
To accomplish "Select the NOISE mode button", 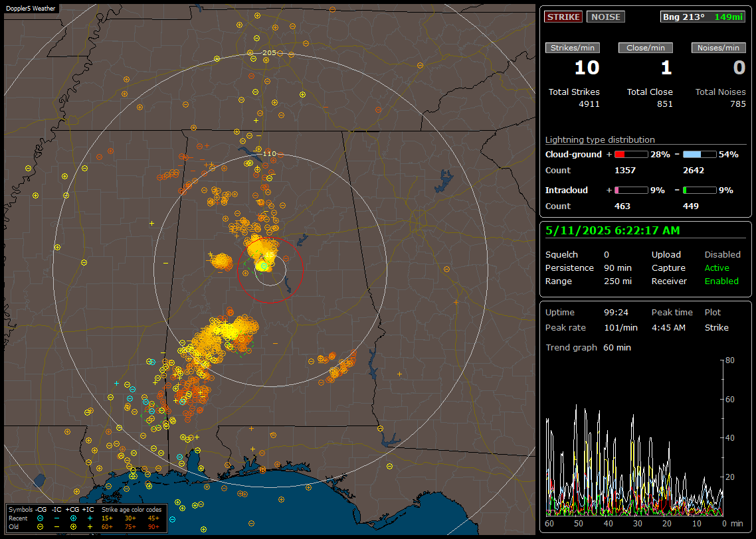I will 606,17.
